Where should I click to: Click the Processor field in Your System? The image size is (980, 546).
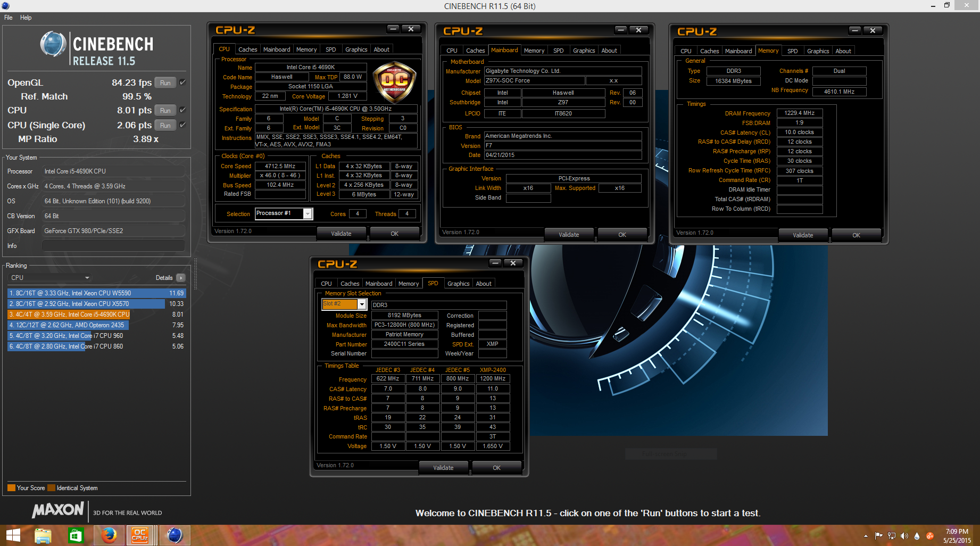pos(113,171)
